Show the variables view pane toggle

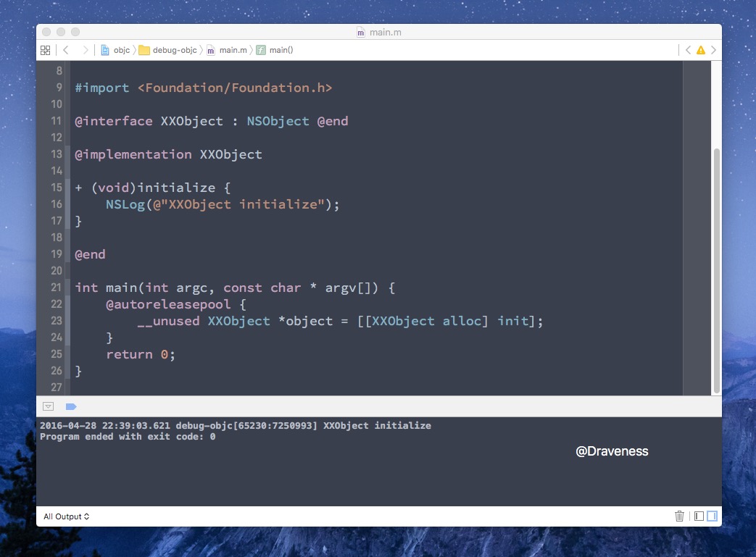(699, 516)
